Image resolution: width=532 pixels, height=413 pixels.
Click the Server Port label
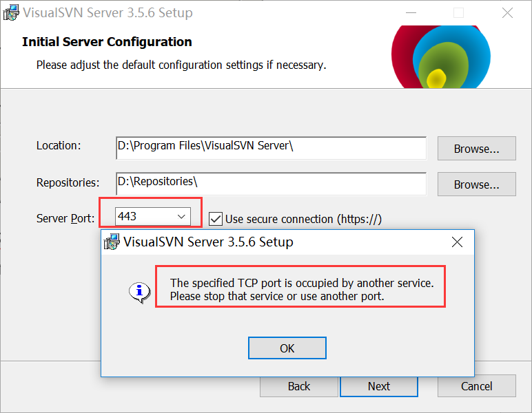click(65, 218)
